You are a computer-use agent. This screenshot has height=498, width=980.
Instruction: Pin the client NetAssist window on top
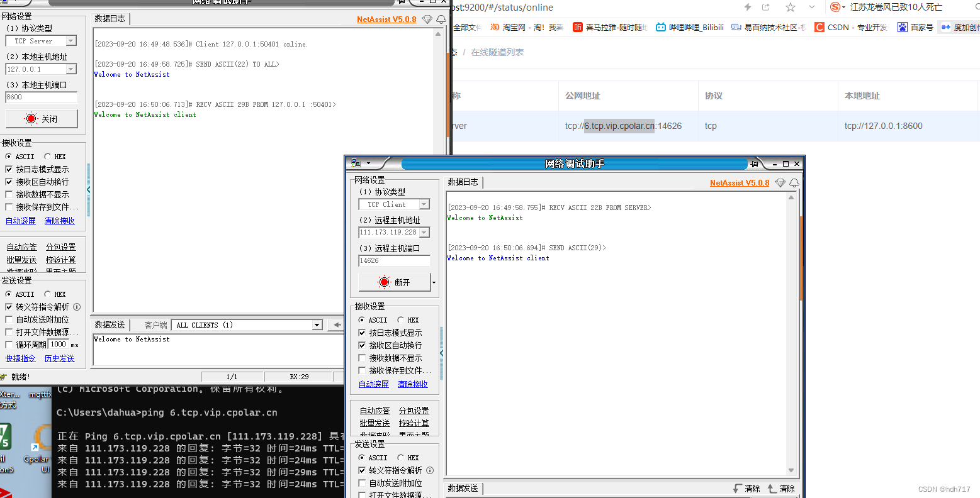pyautogui.click(x=754, y=163)
